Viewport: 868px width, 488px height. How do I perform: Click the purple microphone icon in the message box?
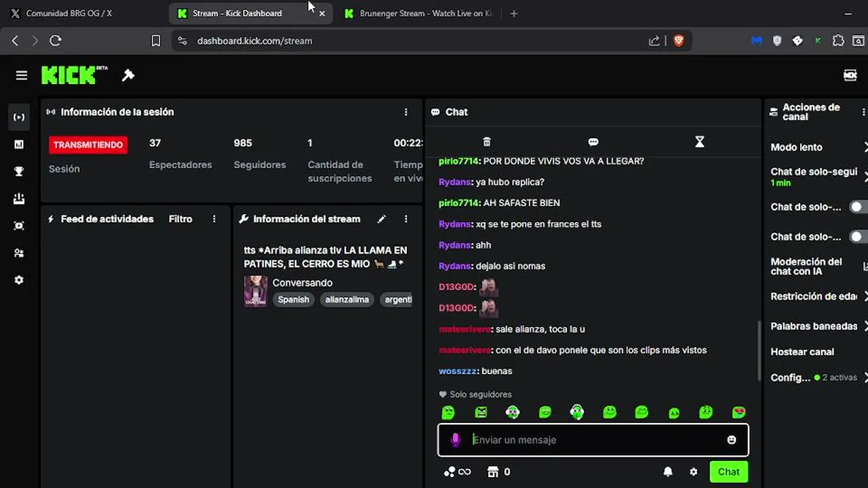(456, 440)
